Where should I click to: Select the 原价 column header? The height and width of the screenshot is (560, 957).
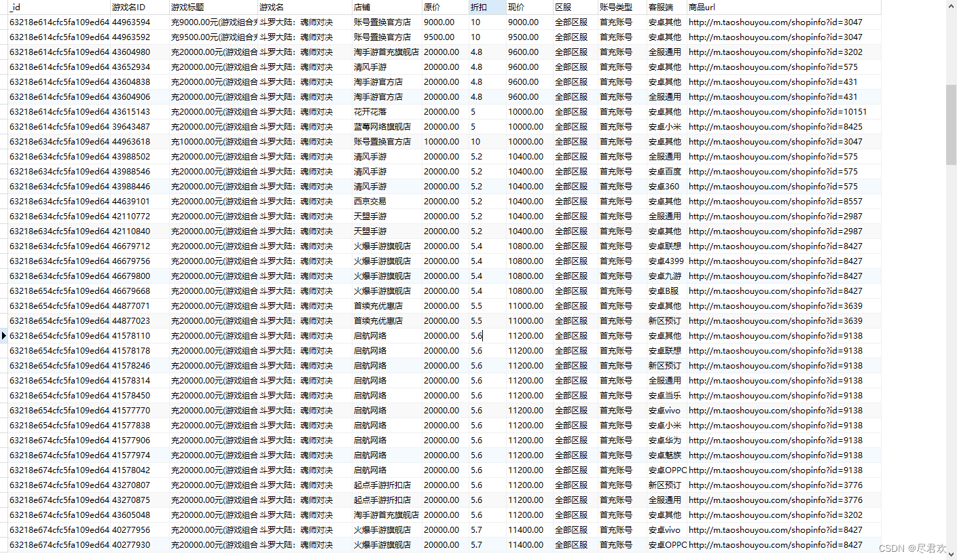(445, 7)
